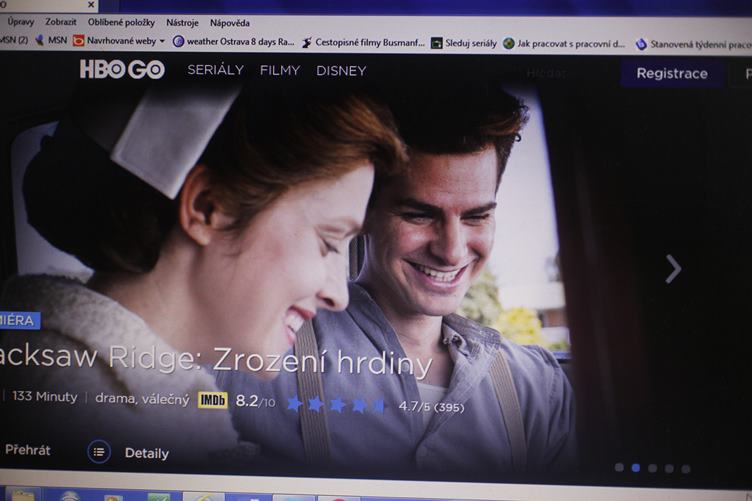The width and height of the screenshot is (752, 501).
Task: Go to FILMY section
Action: coord(280,70)
